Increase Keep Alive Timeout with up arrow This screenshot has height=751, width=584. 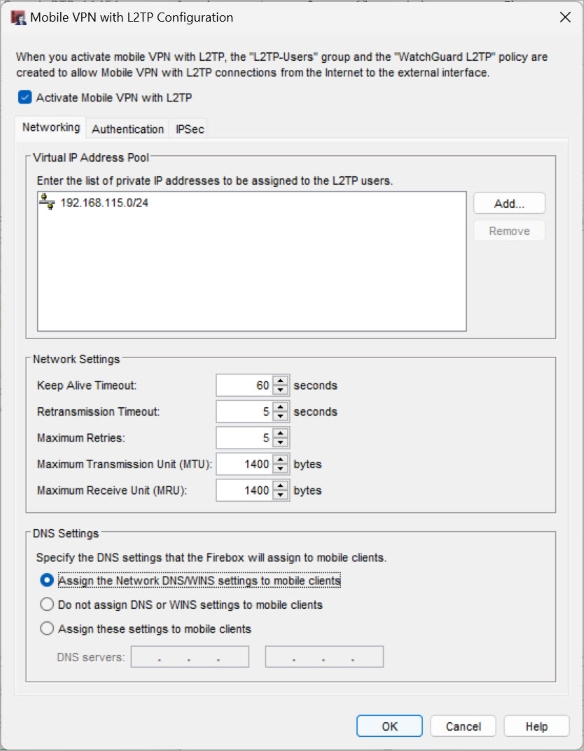tap(280, 381)
